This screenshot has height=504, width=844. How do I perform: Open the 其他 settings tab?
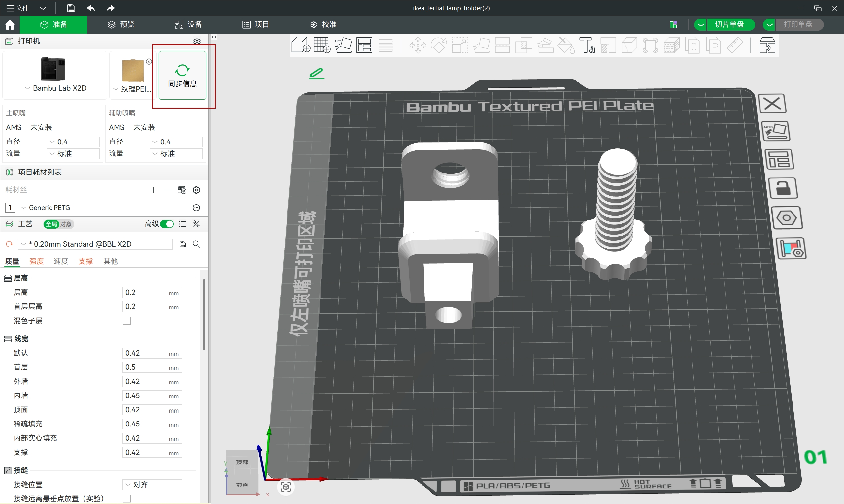111,261
